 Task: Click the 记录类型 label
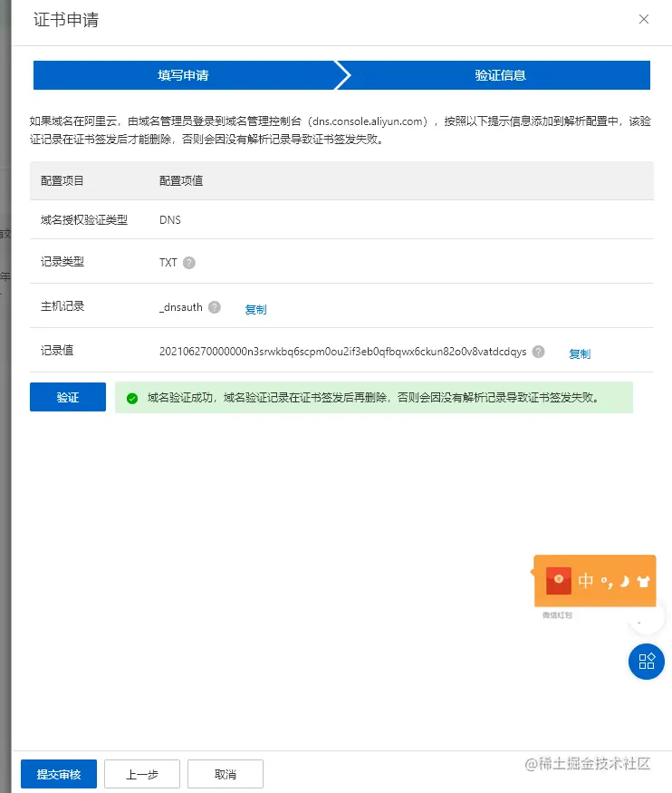pyautogui.click(x=62, y=262)
